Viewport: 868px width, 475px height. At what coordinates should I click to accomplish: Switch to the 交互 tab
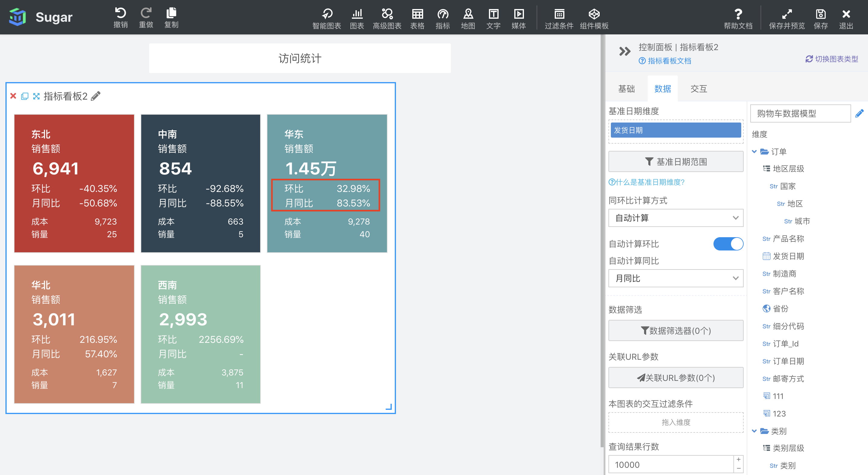(698, 89)
